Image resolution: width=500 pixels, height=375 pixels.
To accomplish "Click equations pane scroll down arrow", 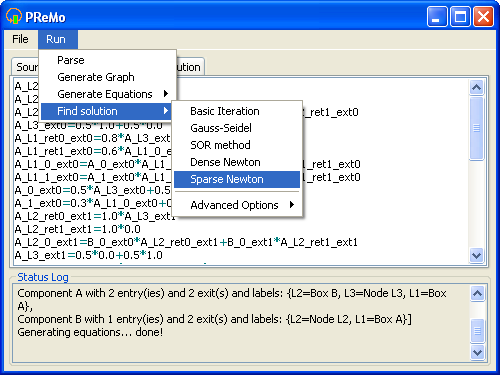I will coord(476,256).
